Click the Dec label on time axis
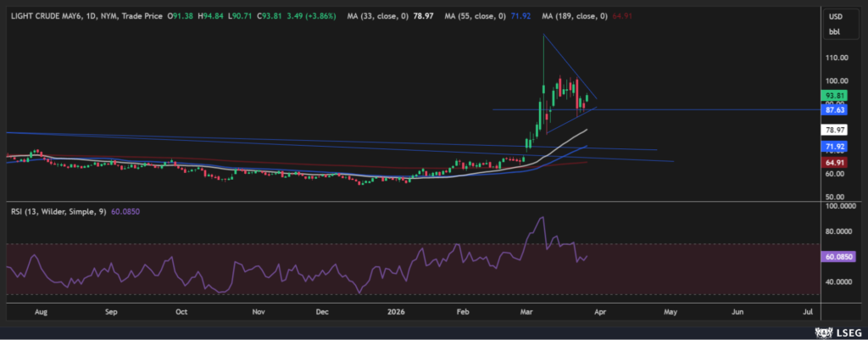The width and height of the screenshot is (868, 340). coord(322,312)
